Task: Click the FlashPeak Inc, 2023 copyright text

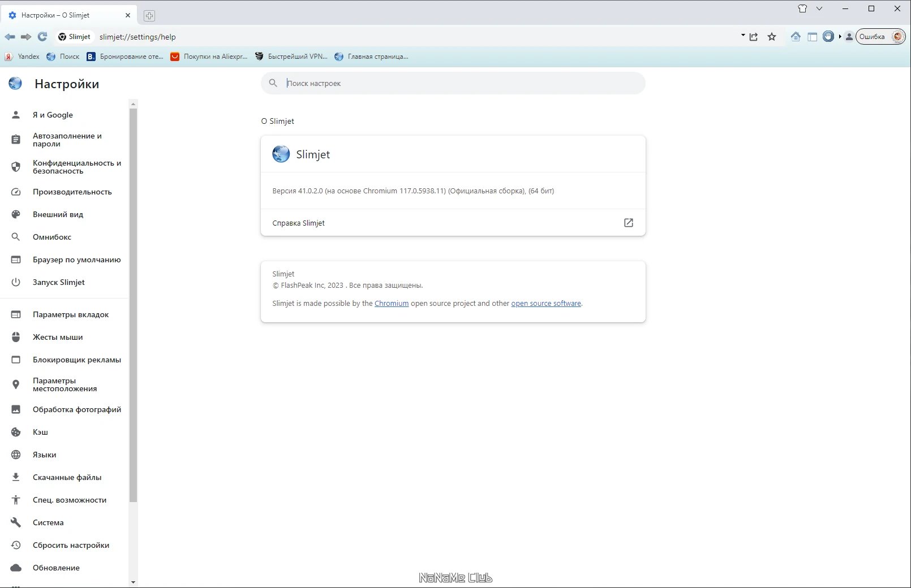Action: pyautogui.click(x=347, y=286)
